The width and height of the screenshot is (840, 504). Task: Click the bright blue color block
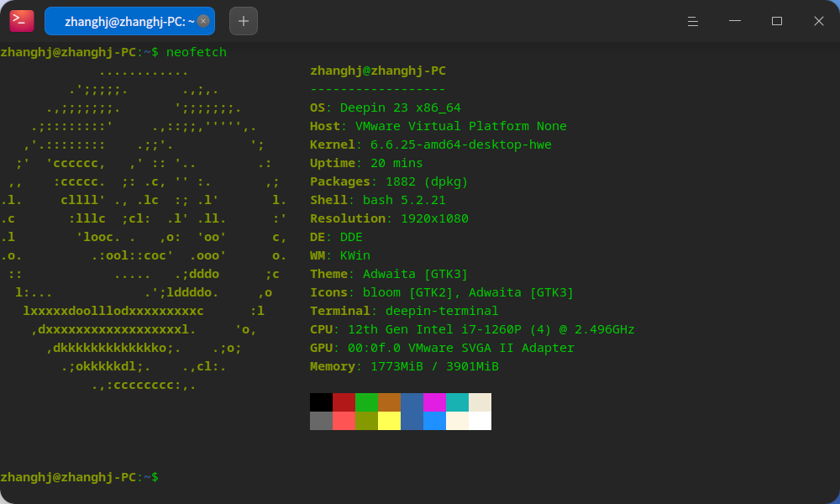tap(434, 421)
